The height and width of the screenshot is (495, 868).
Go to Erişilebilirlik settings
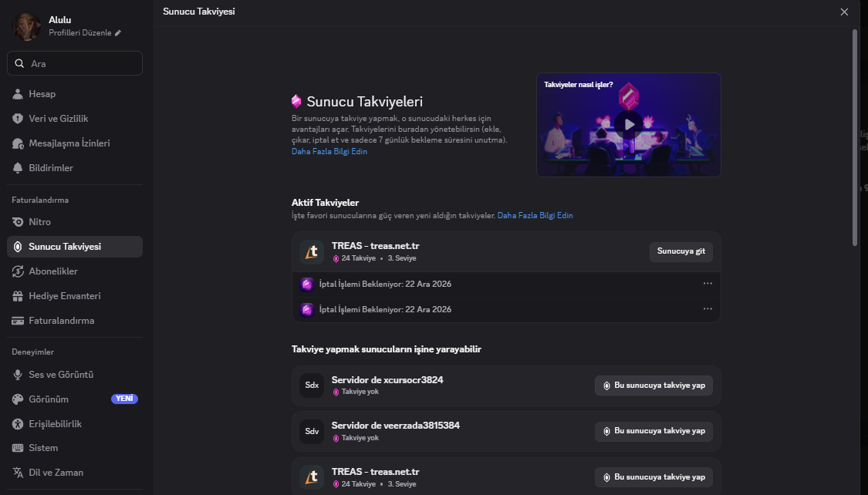click(x=75, y=423)
